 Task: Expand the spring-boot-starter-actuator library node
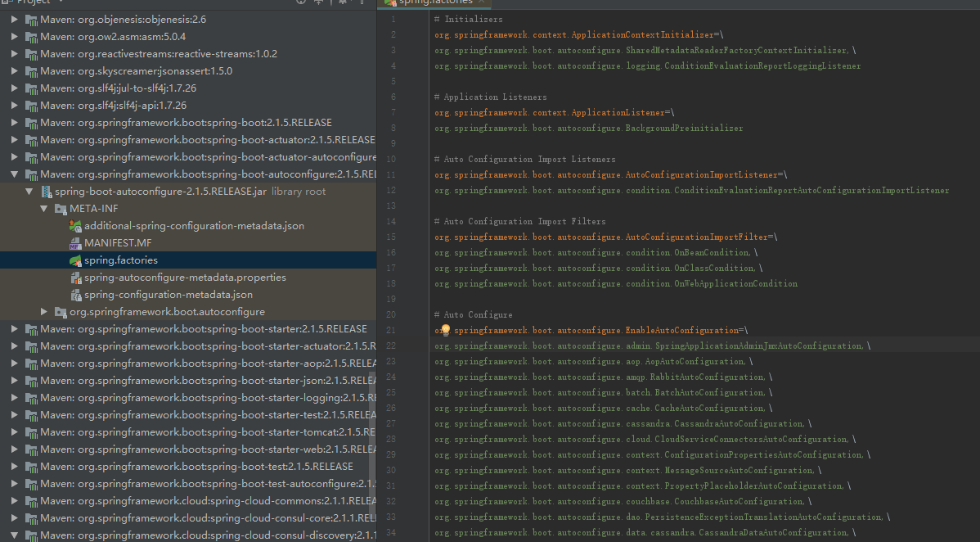[14, 346]
